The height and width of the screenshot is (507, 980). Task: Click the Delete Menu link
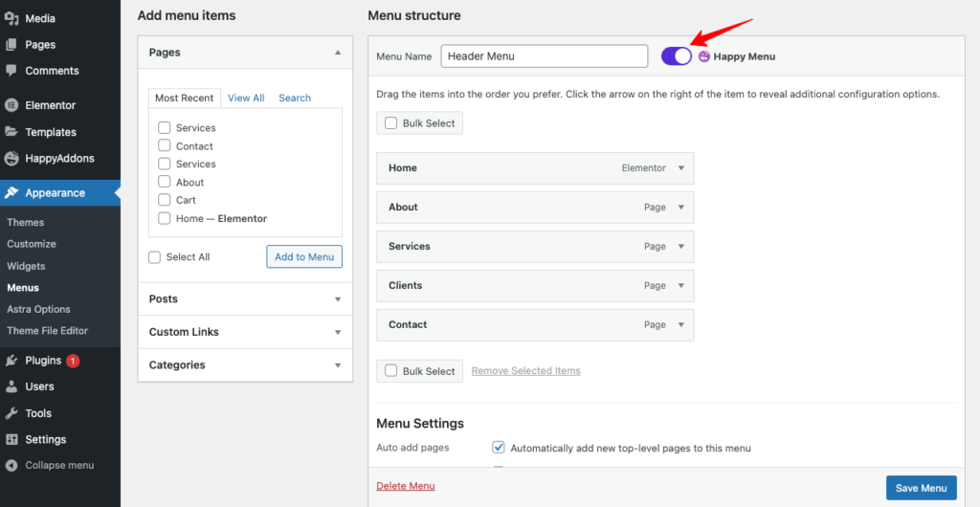406,486
